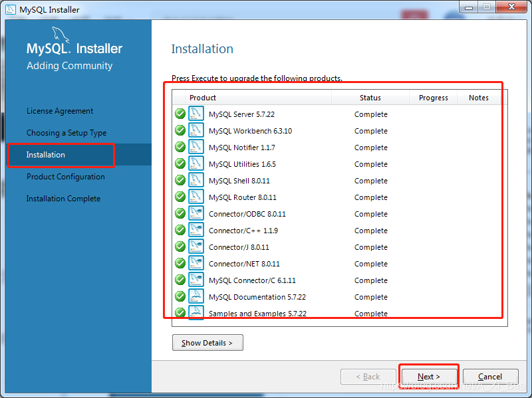
Task: Click the MySQL Notifier 1.1.7 product icon
Action: (x=196, y=147)
